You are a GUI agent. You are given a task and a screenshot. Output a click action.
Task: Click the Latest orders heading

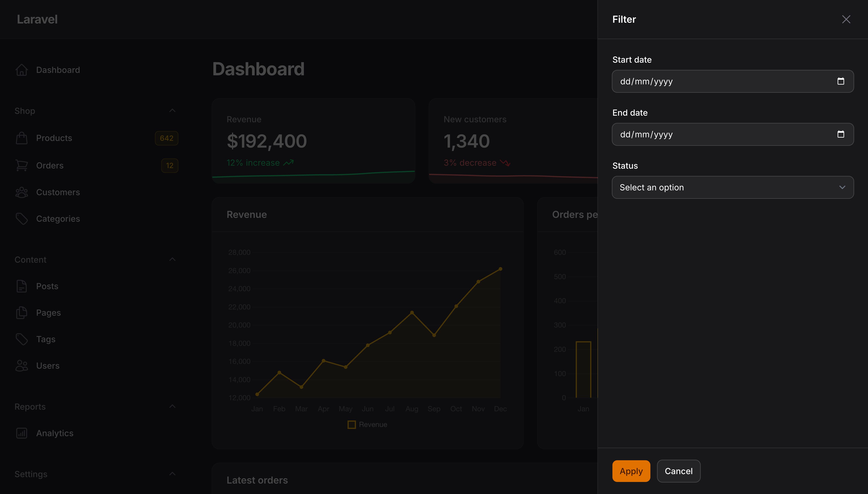257,480
